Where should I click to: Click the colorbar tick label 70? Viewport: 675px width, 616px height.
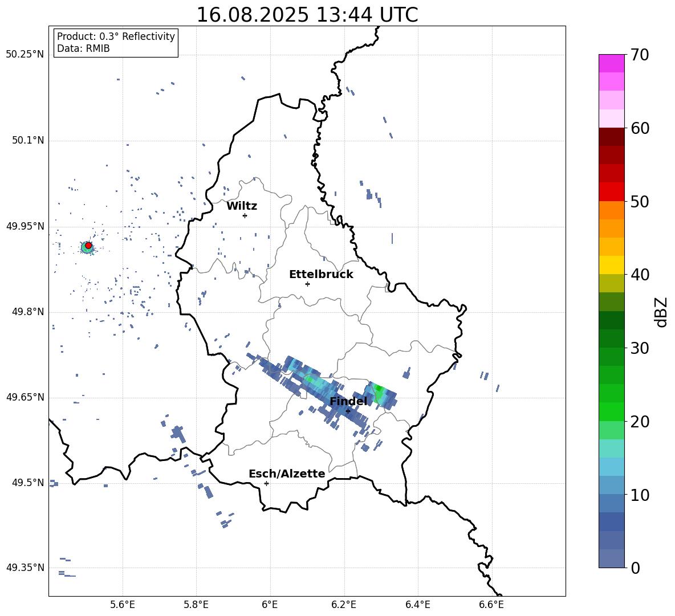[x=640, y=55]
